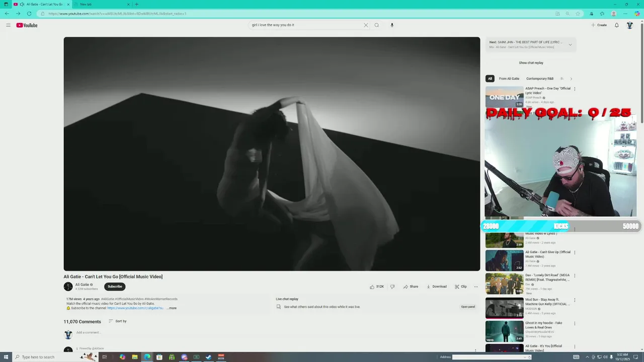Select the Contemporary R&B chip

540,78
